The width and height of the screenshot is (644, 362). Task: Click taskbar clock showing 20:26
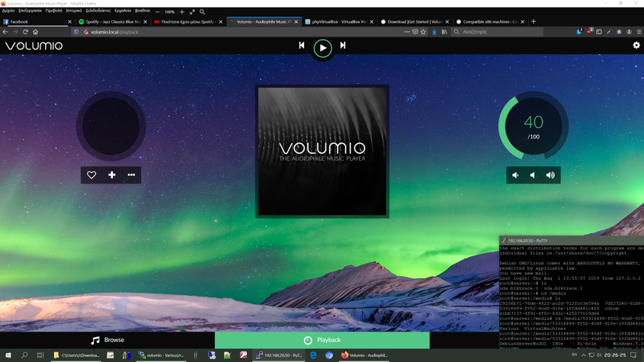click(615, 355)
